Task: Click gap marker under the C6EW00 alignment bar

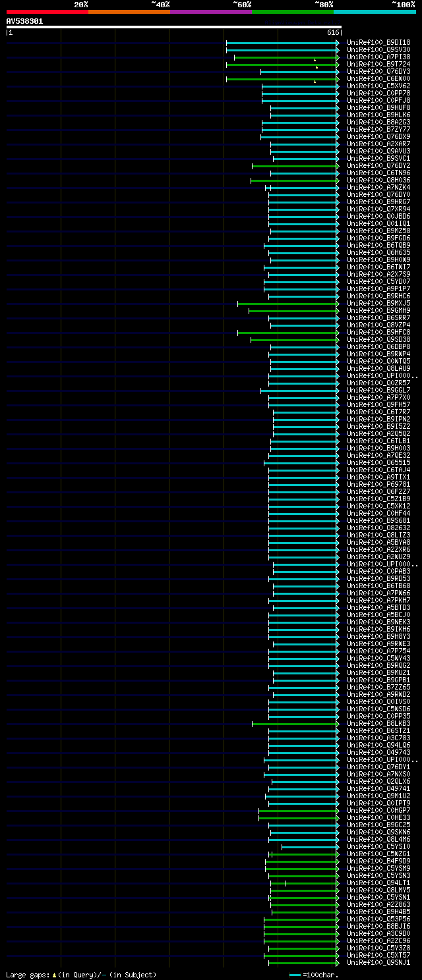Action: pyautogui.click(x=315, y=82)
